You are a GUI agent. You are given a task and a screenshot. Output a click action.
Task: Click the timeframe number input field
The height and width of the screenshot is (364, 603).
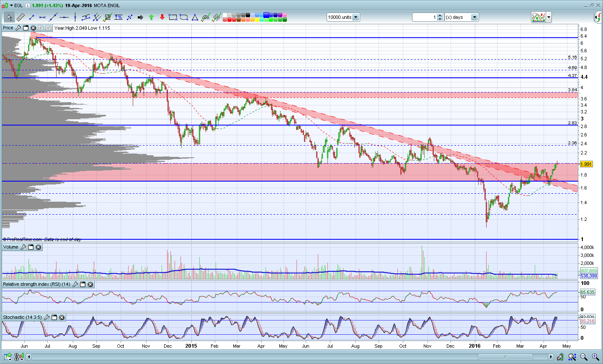425,17
